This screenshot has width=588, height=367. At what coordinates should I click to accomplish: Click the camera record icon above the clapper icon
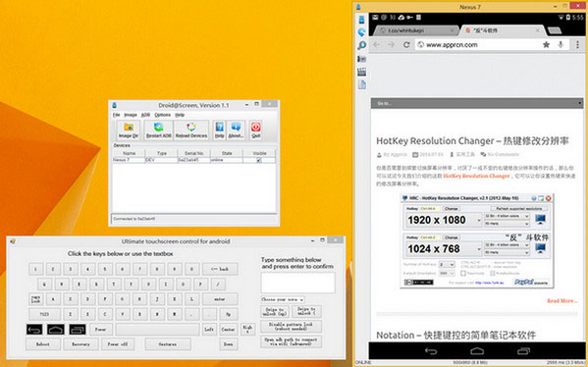pyautogui.click(x=361, y=59)
